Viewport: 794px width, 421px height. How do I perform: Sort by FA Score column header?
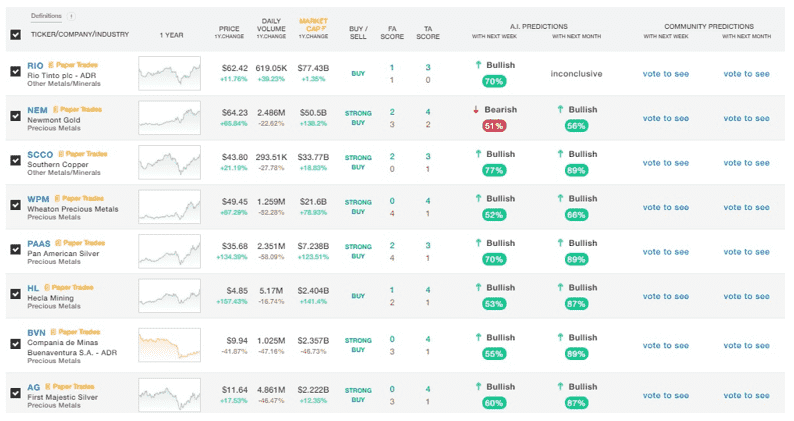pos(392,32)
